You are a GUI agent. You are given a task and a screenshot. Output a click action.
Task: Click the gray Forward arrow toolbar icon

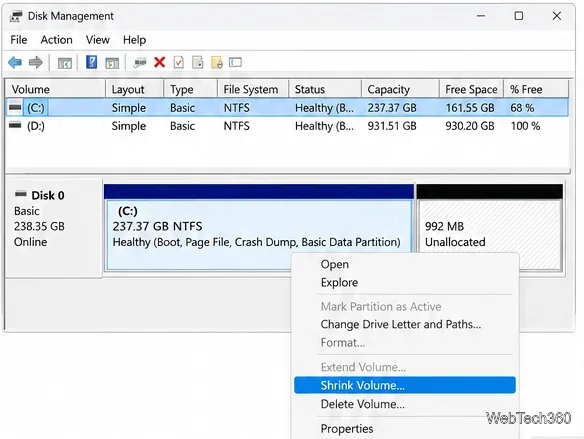pos(36,62)
